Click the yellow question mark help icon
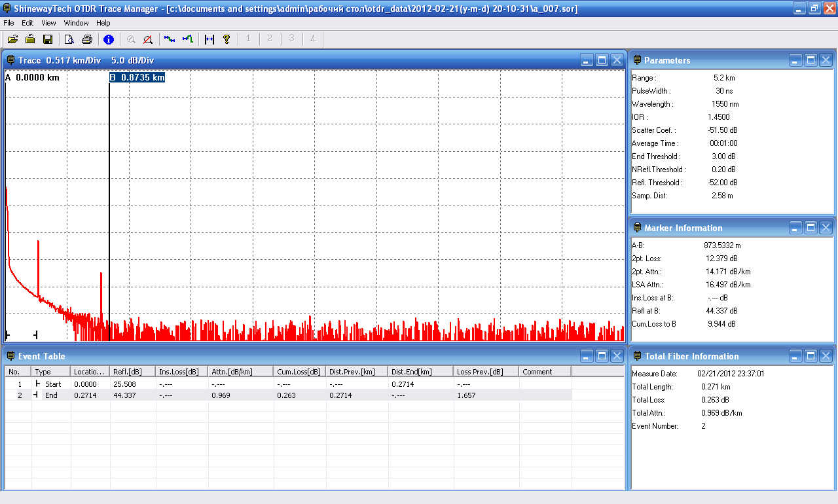The width and height of the screenshot is (838, 504). pyautogui.click(x=227, y=39)
